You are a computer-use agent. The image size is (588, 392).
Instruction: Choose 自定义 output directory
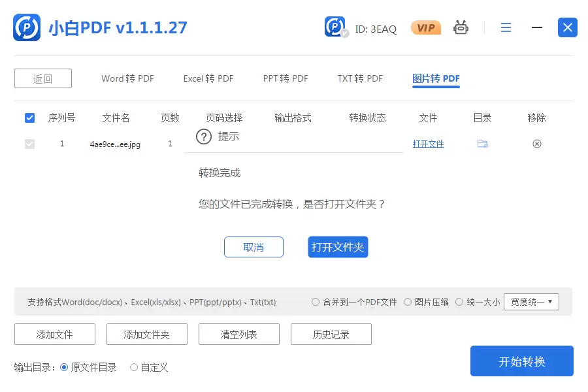click(134, 367)
